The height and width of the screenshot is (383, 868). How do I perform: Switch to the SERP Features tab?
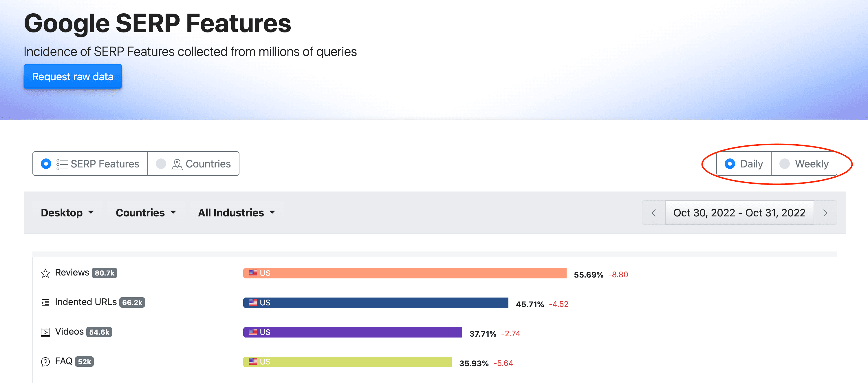point(90,164)
